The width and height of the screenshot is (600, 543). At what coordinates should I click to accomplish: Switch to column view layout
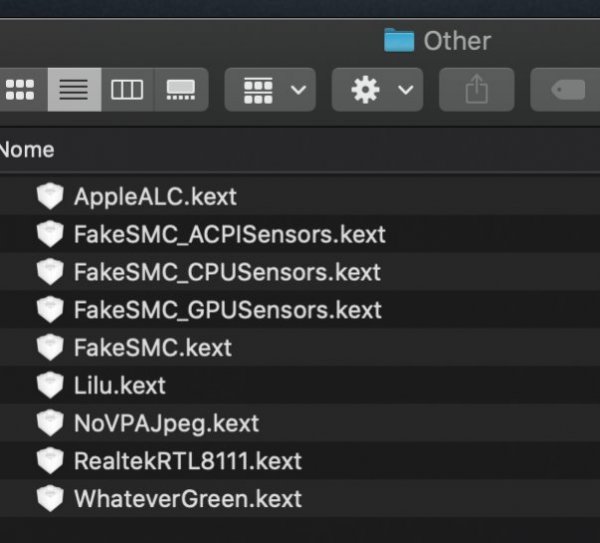click(x=127, y=90)
